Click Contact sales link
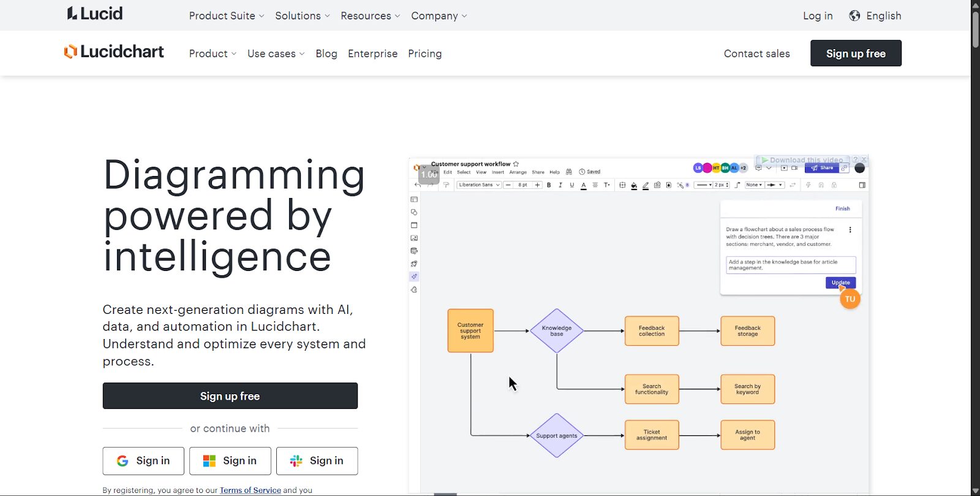Viewport: 980px width, 496px height. (757, 54)
